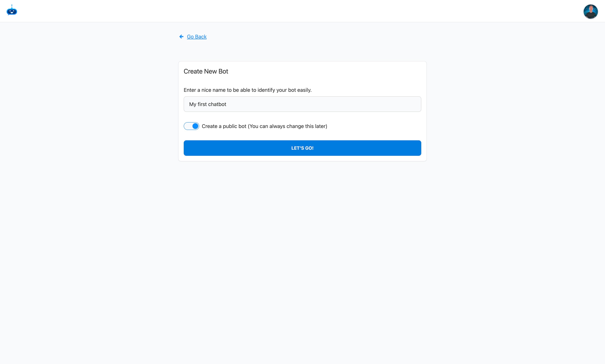The height and width of the screenshot is (364, 605).
Task: Return home via the chatbot logo
Action: point(12,11)
